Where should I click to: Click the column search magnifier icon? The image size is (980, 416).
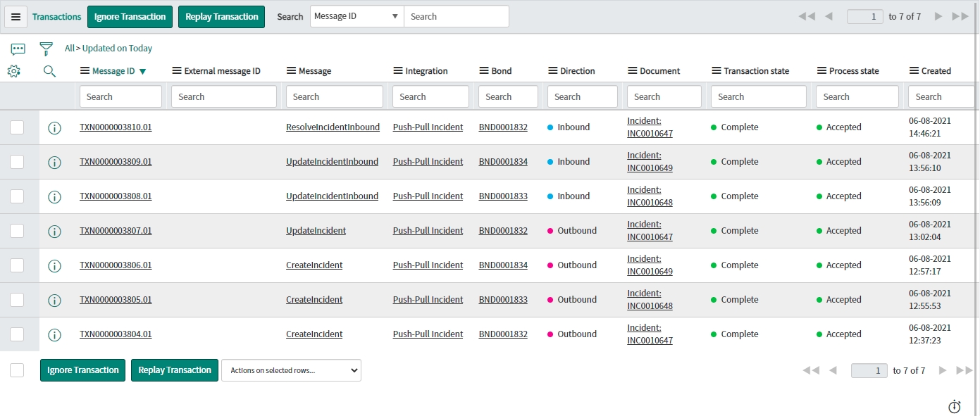[49, 71]
